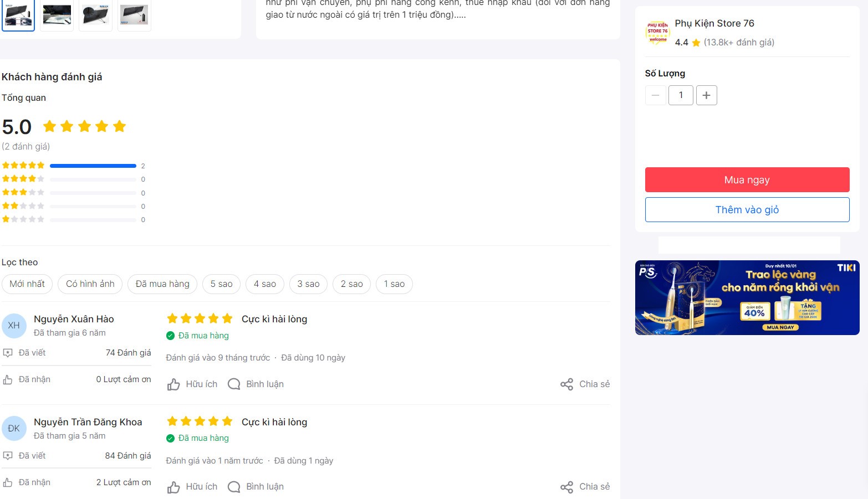Screen dimensions: 868x499
Task: Click star rating on Nguyễn Xuân Hào's review
Action: click(200, 318)
